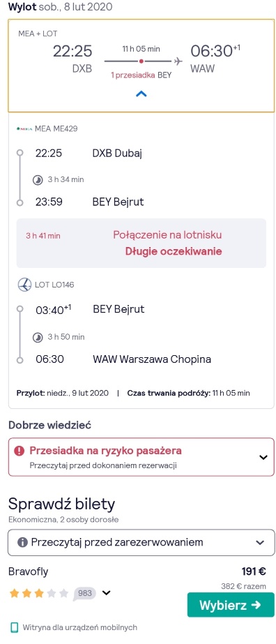Click the MEA airline logo
276x644 pixels.
(x=24, y=128)
